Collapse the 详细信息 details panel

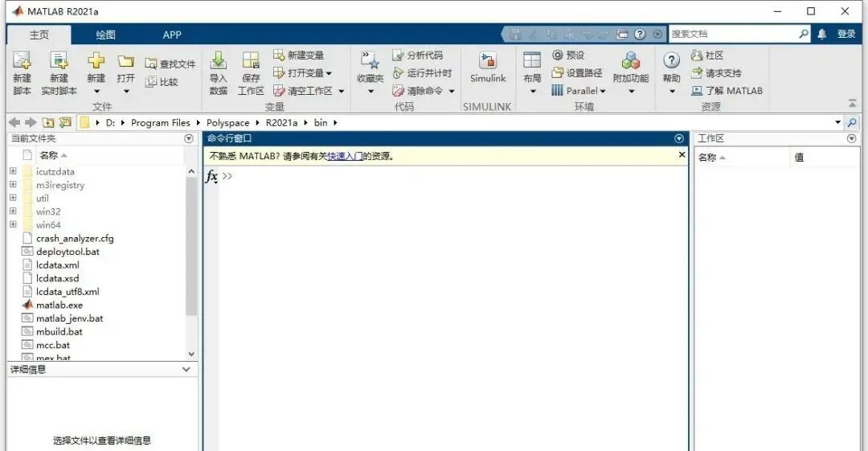[186, 370]
